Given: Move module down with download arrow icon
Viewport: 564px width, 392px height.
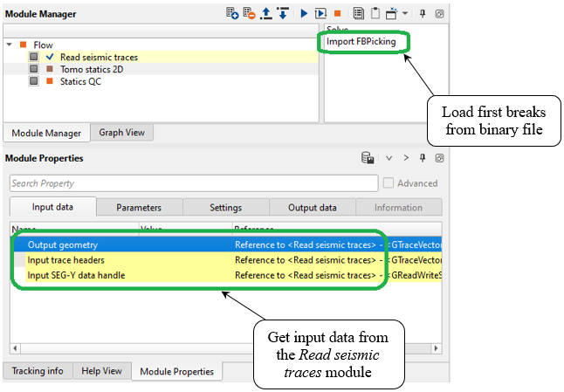Looking at the screenshot, I should tap(282, 14).
